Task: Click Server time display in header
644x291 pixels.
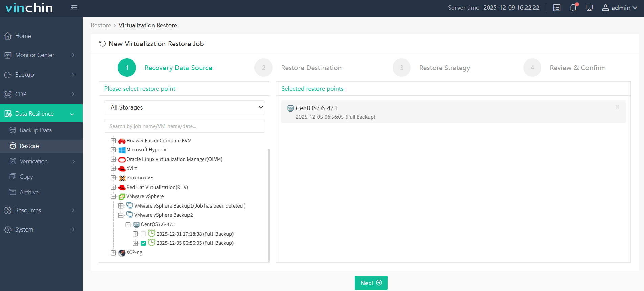Action: click(x=494, y=8)
